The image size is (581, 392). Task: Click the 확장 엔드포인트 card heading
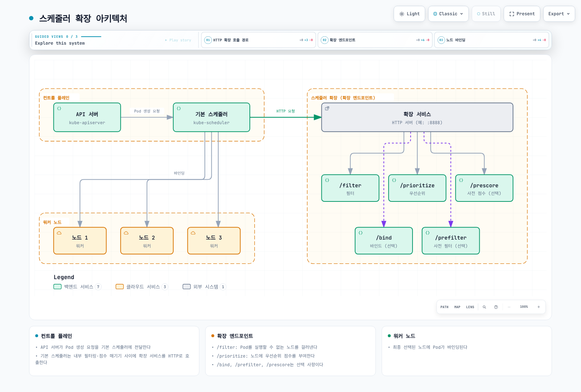[235, 336]
